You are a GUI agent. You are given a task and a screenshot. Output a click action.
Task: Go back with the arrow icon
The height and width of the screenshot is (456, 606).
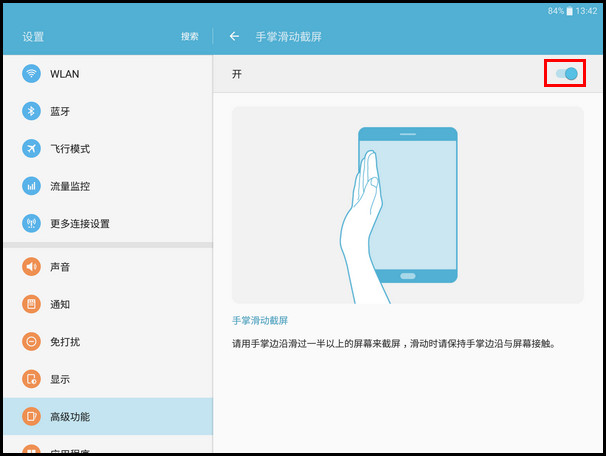point(234,36)
